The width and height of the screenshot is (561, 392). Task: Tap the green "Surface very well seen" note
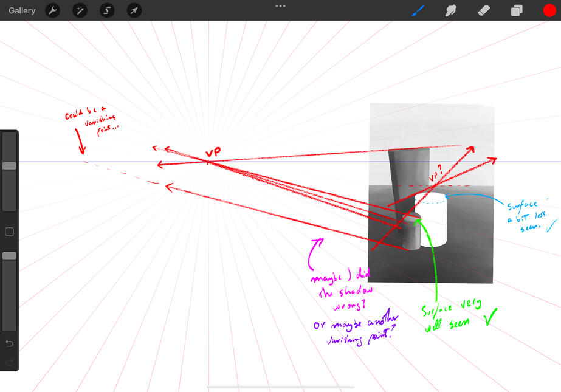[453, 316]
